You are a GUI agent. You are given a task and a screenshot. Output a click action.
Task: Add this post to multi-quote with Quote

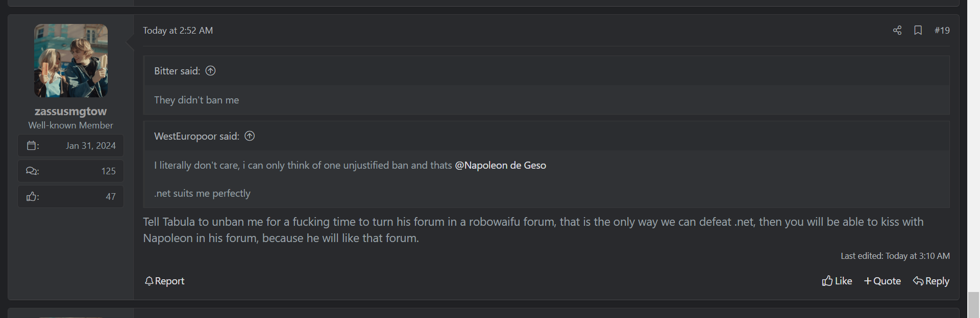pyautogui.click(x=882, y=281)
